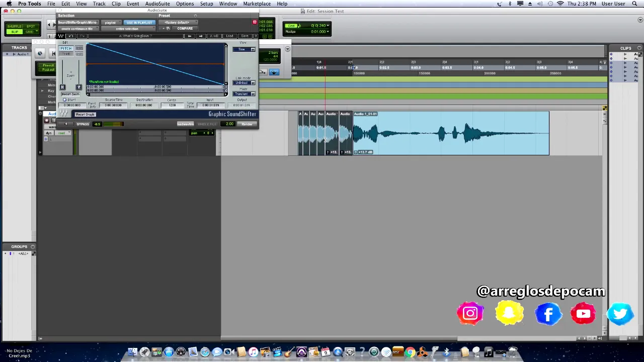Screen dimensions: 644x362
Task: Click the undo arrow in Waves toolbar
Action: pyautogui.click(x=71, y=36)
